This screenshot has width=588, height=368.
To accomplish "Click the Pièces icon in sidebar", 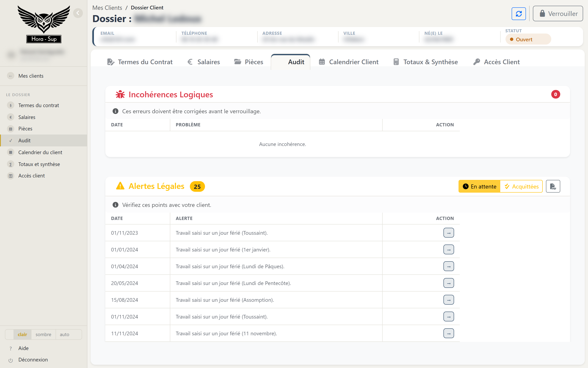I will (x=10, y=129).
